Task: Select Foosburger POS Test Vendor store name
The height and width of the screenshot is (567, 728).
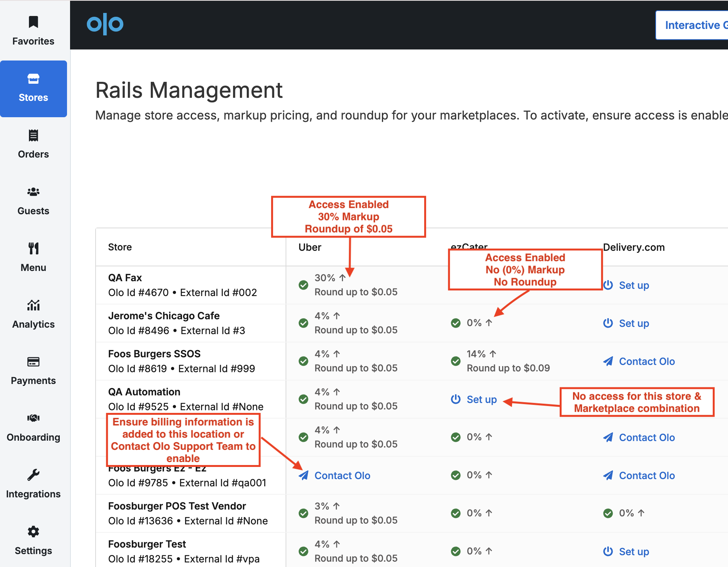Action: 177,506
